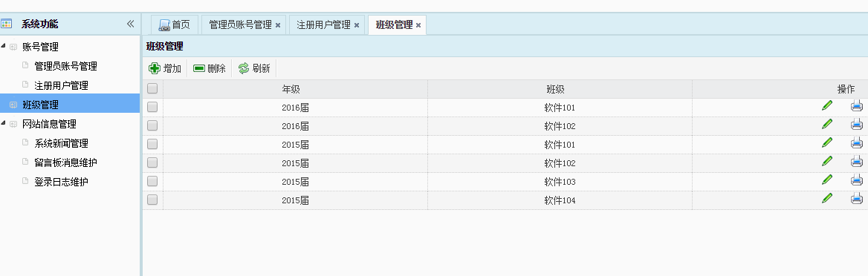868x276 pixels.
Task: Edit the 2015届 软件103 class row
Action: (827, 180)
